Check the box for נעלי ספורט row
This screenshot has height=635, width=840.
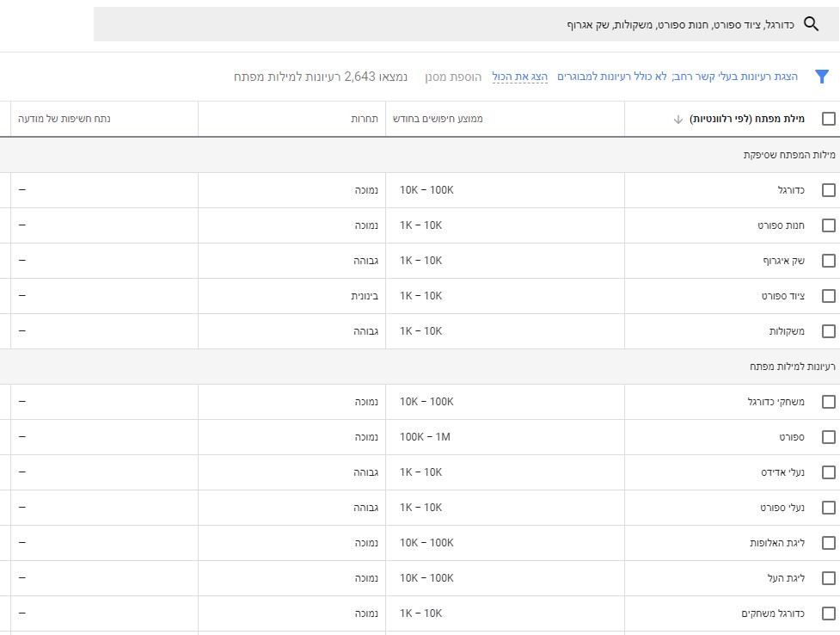point(828,508)
